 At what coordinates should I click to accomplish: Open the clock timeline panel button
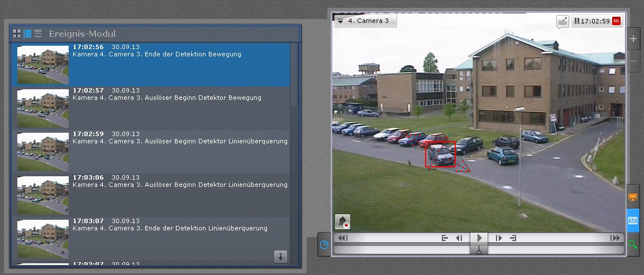(x=324, y=245)
